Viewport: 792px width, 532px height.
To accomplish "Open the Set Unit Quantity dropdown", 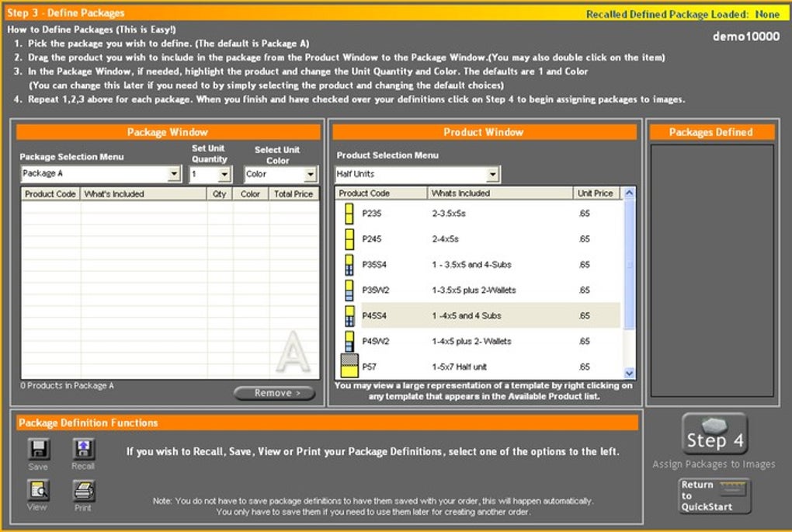I will tap(224, 174).
